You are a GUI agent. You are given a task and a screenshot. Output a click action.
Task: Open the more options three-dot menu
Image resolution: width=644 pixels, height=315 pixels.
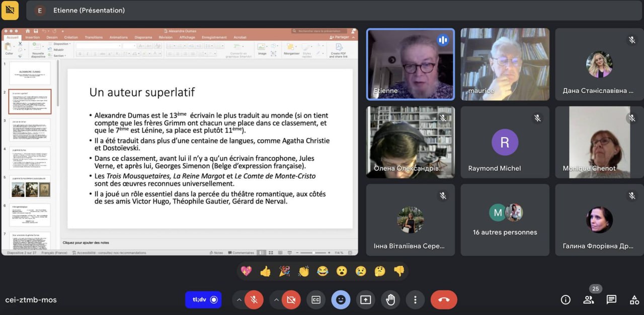click(415, 300)
